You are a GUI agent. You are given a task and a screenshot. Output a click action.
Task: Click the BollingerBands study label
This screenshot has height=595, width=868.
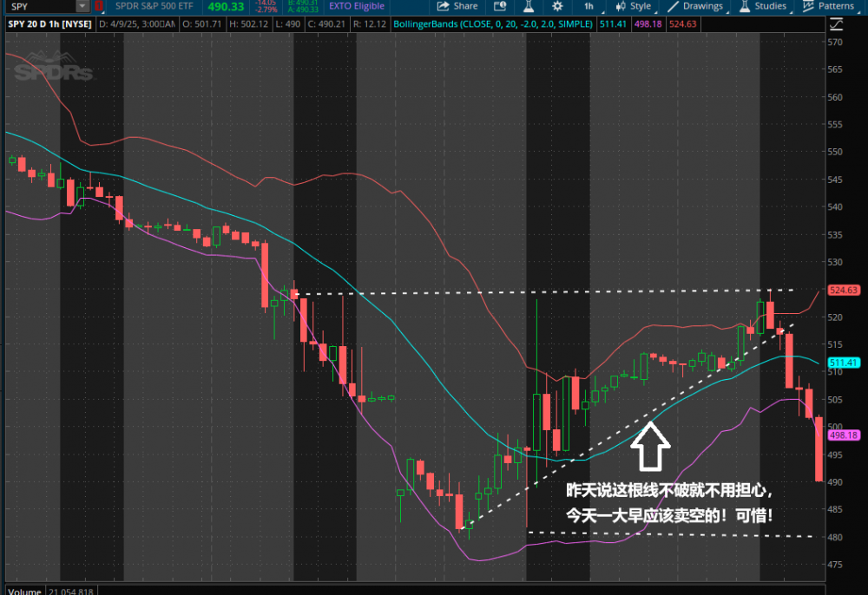point(493,24)
